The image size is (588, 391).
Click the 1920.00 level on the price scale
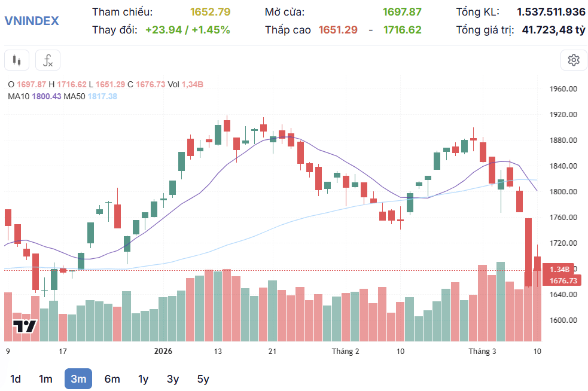[x=563, y=115]
